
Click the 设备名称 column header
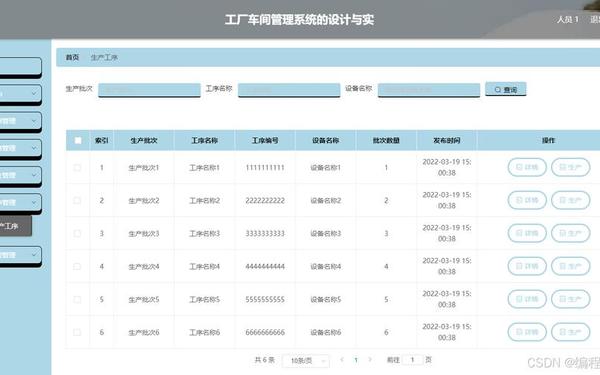click(x=325, y=140)
